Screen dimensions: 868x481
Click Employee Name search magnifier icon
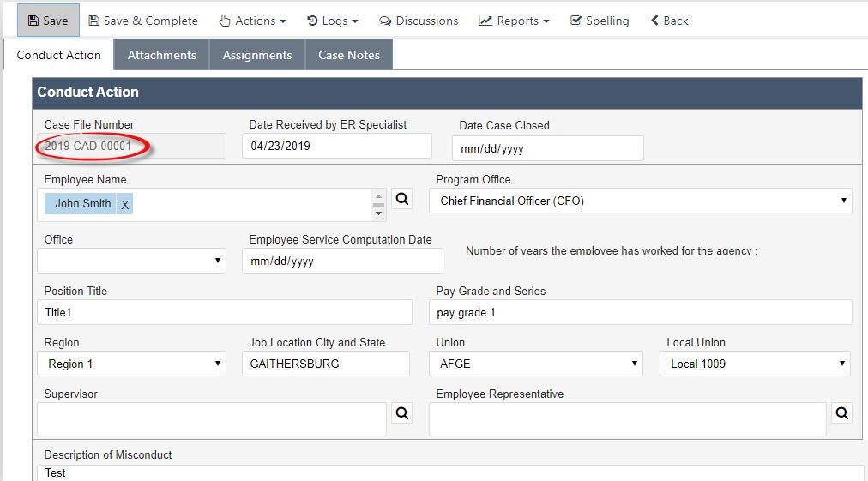[x=402, y=199]
